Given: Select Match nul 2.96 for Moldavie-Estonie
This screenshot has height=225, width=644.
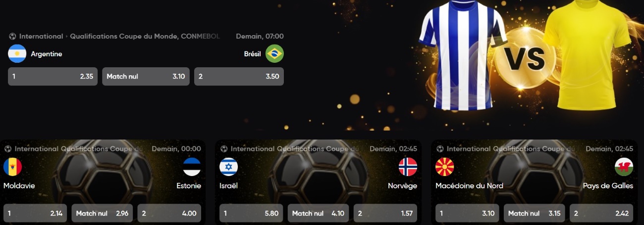Looking at the screenshot, I should (102, 214).
